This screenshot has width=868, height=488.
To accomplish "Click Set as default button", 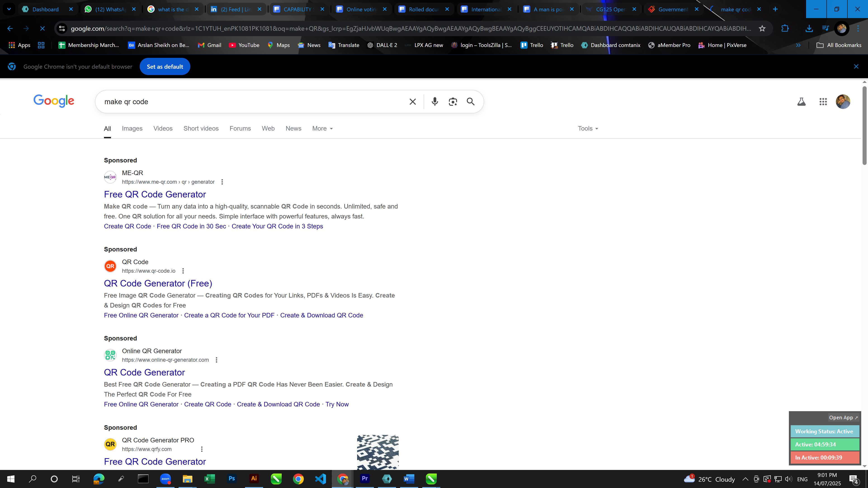I will point(165,66).
